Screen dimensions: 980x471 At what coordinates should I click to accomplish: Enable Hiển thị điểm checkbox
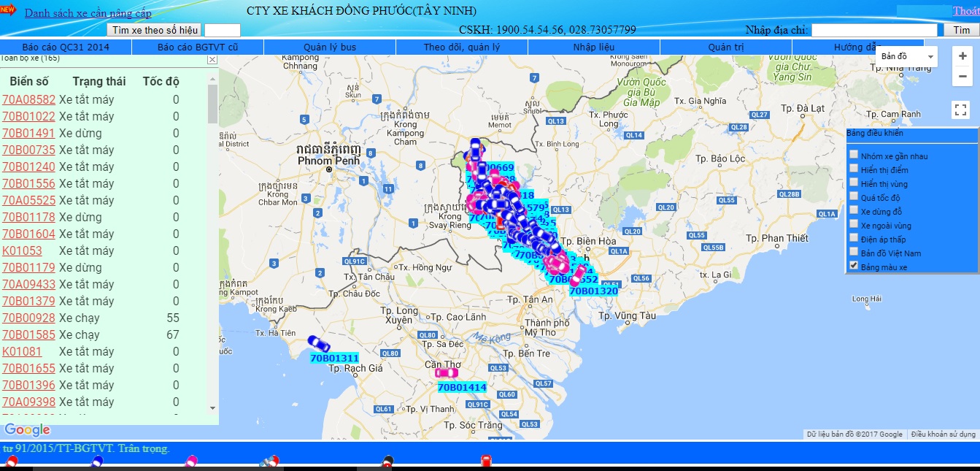853,169
